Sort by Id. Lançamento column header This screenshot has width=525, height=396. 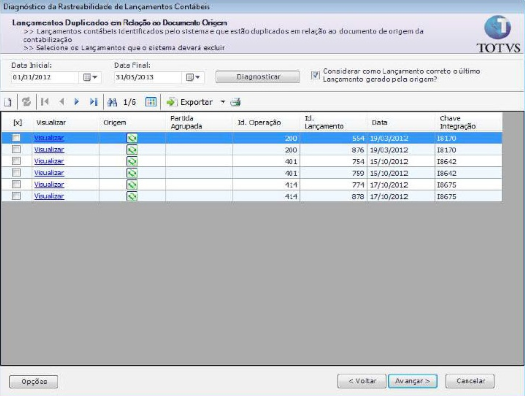pos(333,123)
